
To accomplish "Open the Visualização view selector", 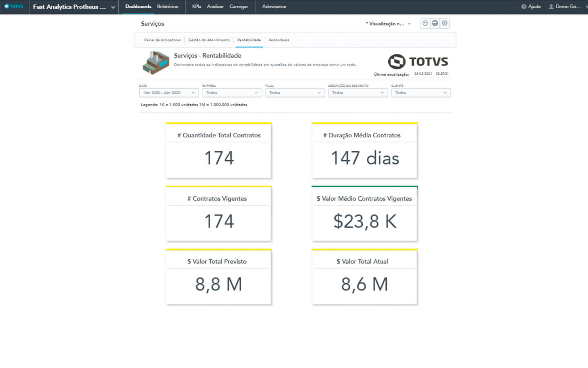I will point(388,24).
